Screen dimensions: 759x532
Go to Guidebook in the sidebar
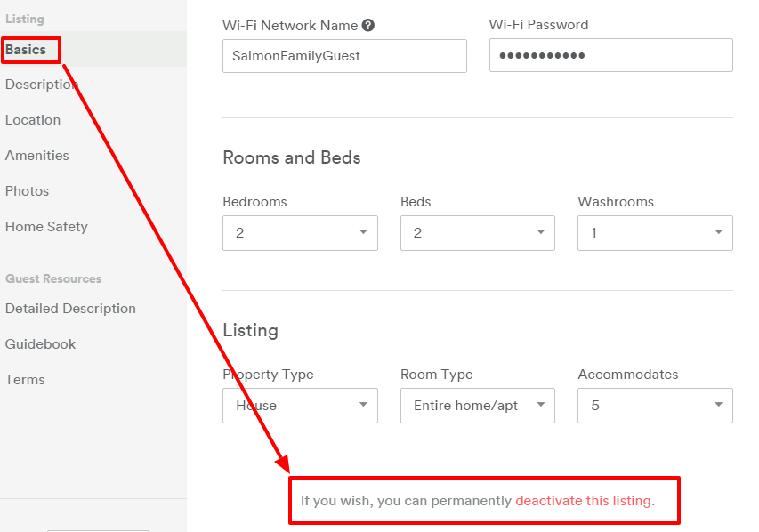click(41, 344)
